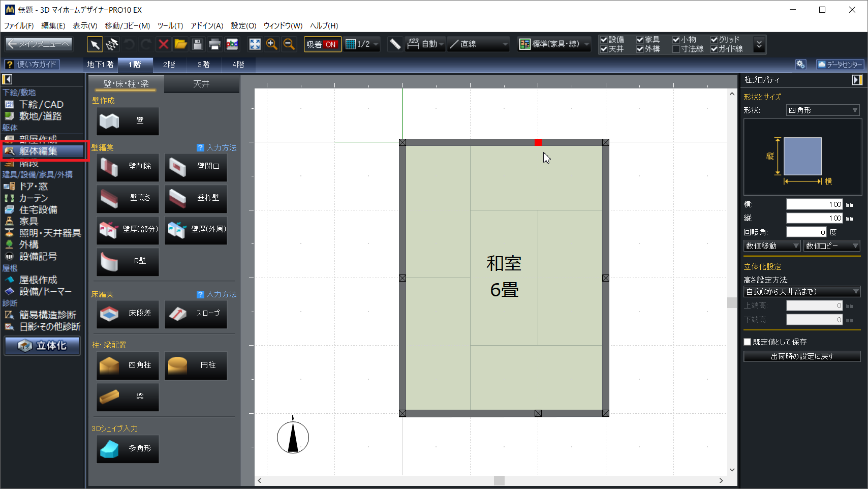The height and width of the screenshot is (489, 868).
Task: Check 既定値として保存 checkbox
Action: (x=748, y=342)
